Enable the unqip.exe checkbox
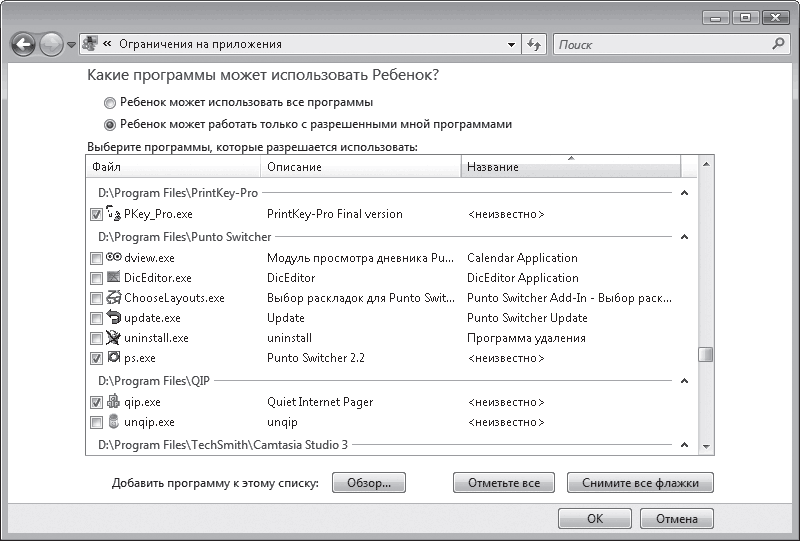This screenshot has height=541, width=800. pos(96,422)
